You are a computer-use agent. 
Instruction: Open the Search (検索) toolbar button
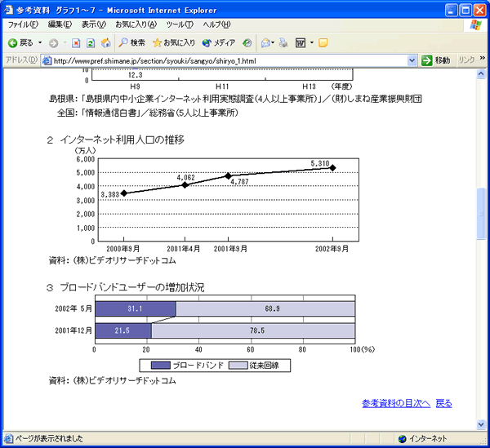coord(131,42)
